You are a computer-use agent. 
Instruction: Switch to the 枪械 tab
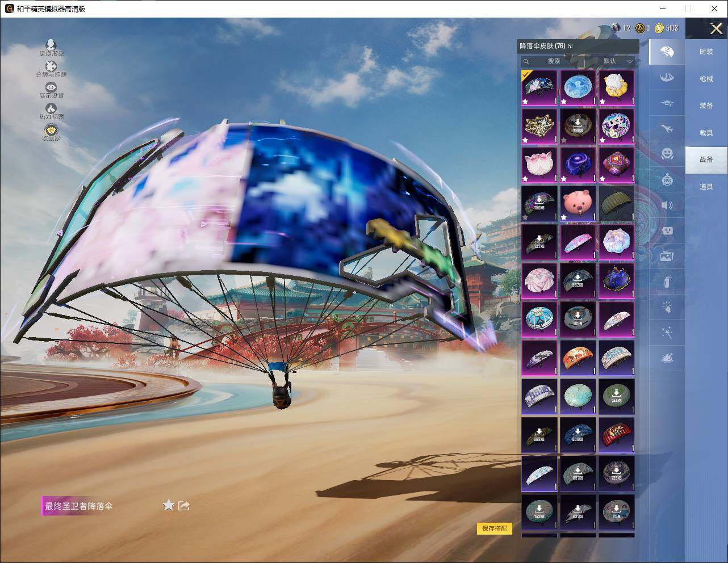pyautogui.click(x=706, y=79)
